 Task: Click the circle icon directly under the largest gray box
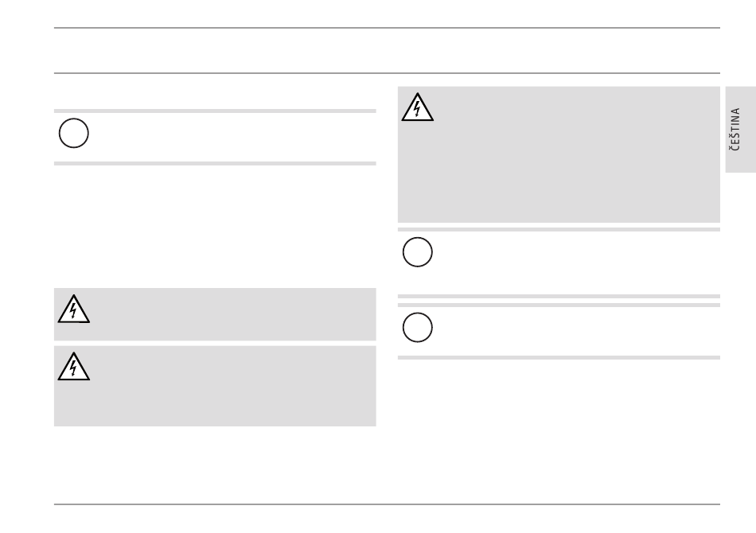click(418, 252)
